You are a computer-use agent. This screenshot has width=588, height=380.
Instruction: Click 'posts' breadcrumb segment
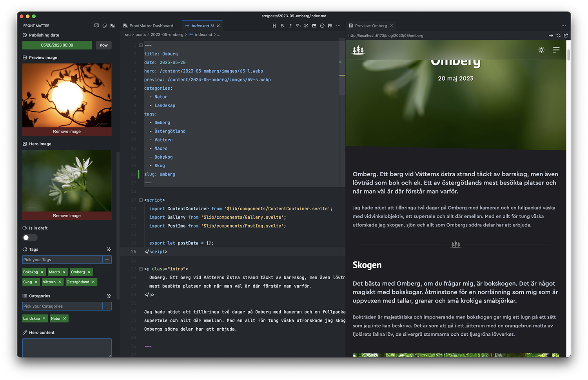(x=140, y=34)
